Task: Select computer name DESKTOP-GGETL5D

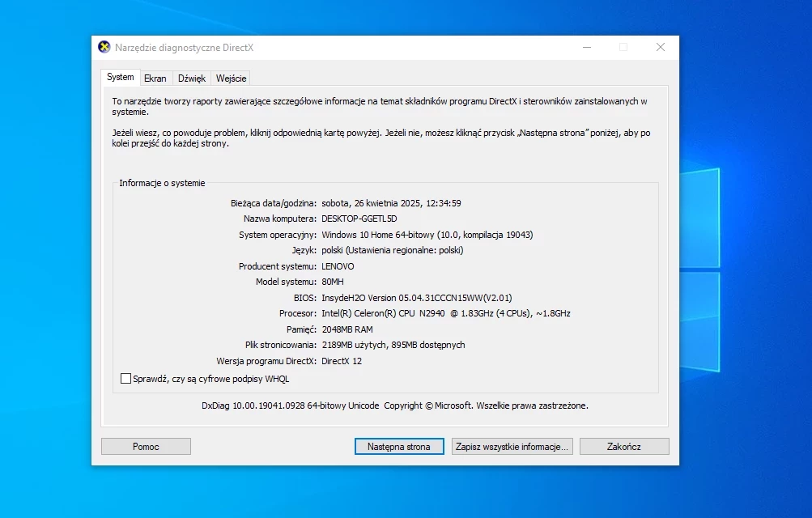Action: 359,219
